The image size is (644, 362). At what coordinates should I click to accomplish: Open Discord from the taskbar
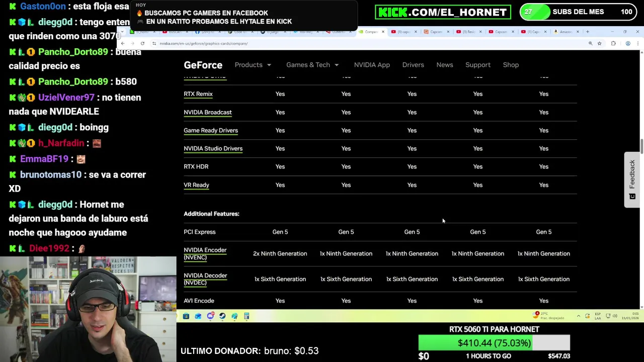pos(210,316)
